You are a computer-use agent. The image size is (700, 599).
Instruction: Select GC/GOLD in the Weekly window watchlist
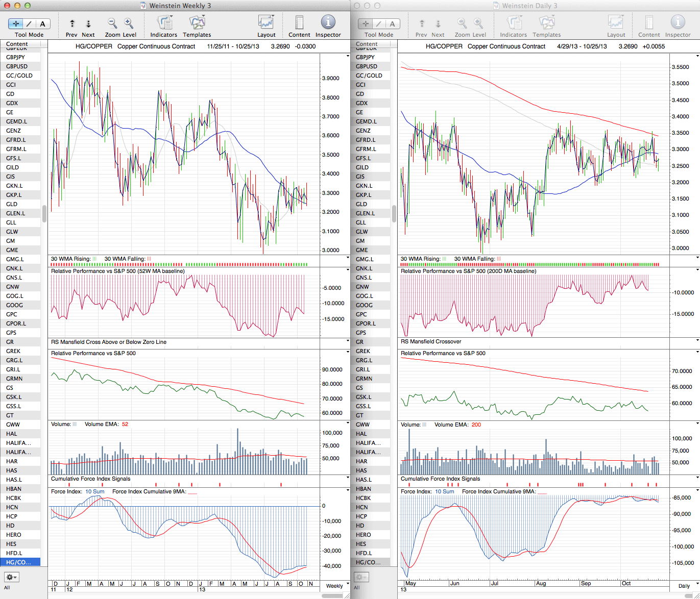[19, 76]
